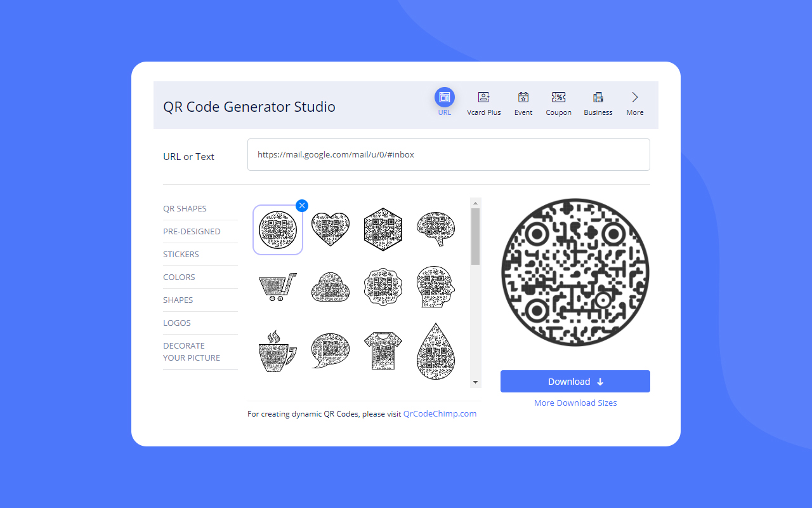This screenshot has width=812, height=508.
Task: Go to DECORATE YOUR PICTURE options
Action: pos(191,351)
